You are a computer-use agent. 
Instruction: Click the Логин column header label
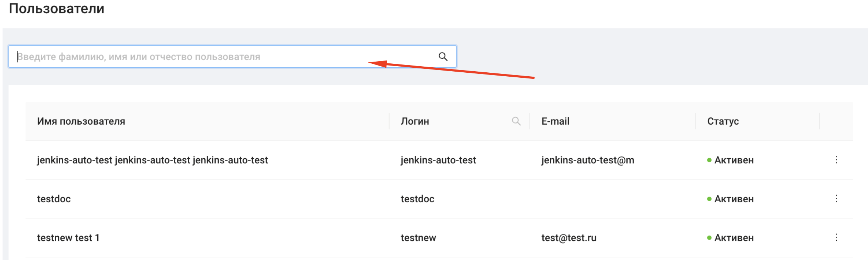coord(415,121)
